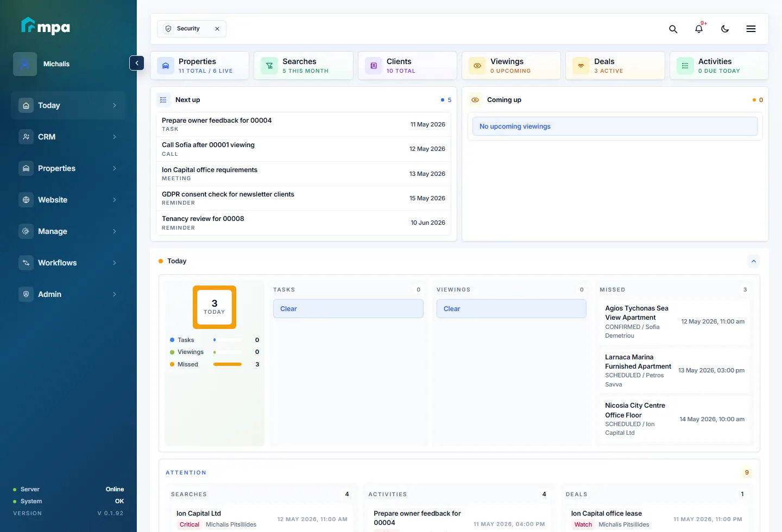Open missed Nicosia City Centre Office Floor
This screenshot has height=532, width=782.
pos(675,419)
